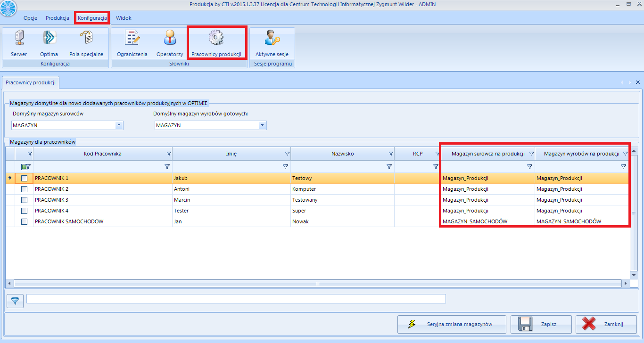644x343 pixels.
Task: Click the Zamknij button
Action: click(x=606, y=324)
